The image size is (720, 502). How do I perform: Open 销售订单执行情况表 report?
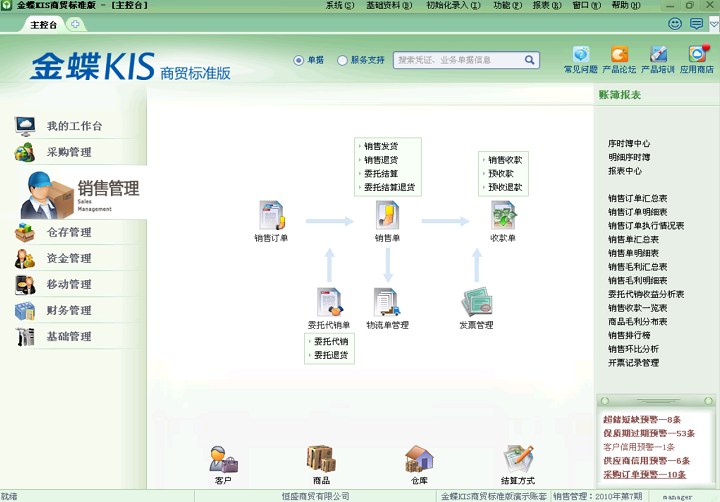pyautogui.click(x=646, y=226)
